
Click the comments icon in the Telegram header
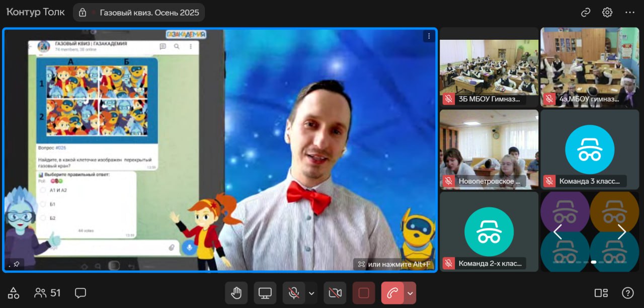163,46
